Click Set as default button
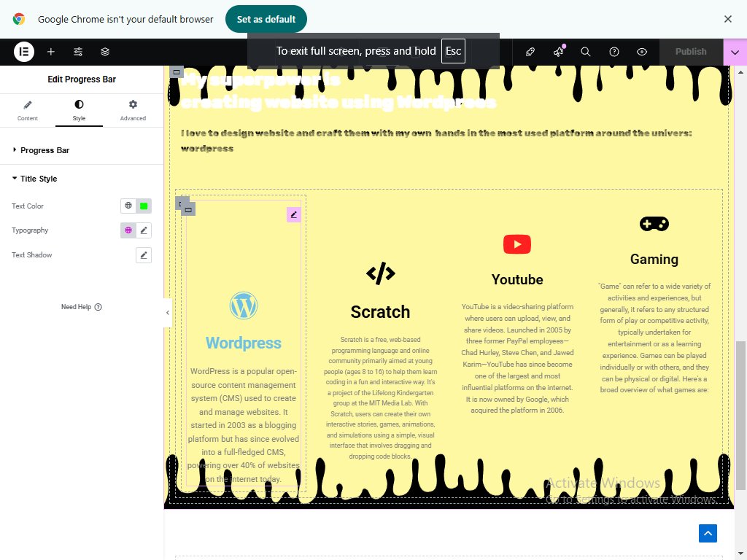Screen dimensions: 747x560 266,19
